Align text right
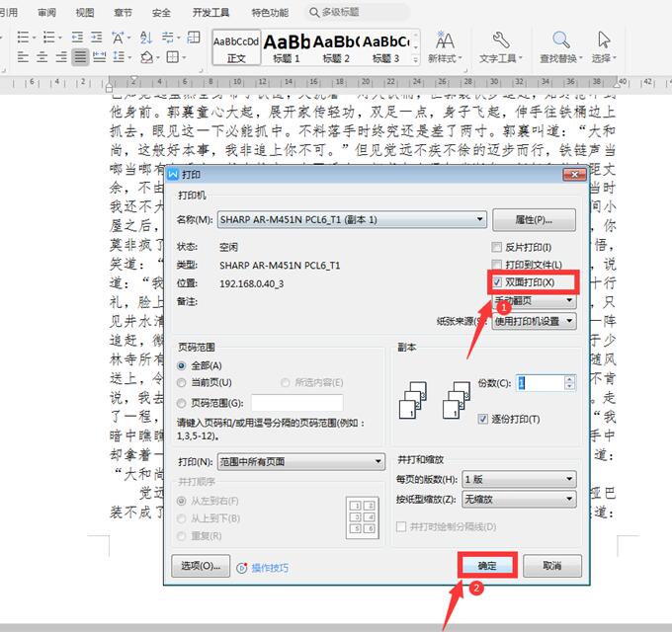Screen dimensions: 672x632 [61, 57]
